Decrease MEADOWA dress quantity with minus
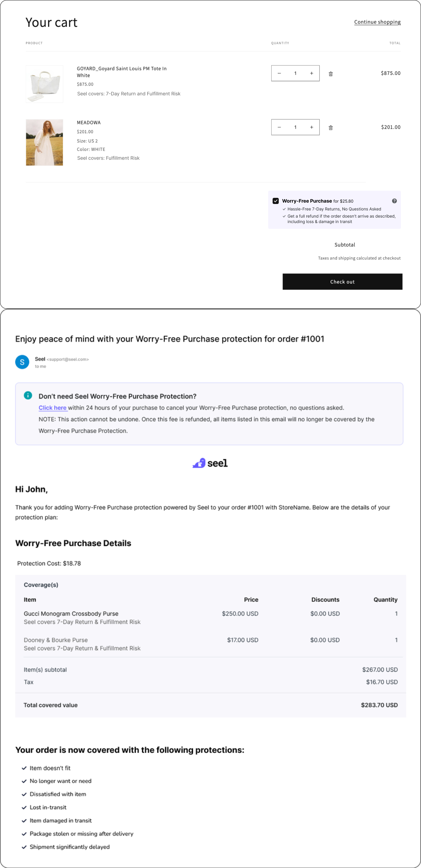The width and height of the screenshot is (421, 868). 279,127
